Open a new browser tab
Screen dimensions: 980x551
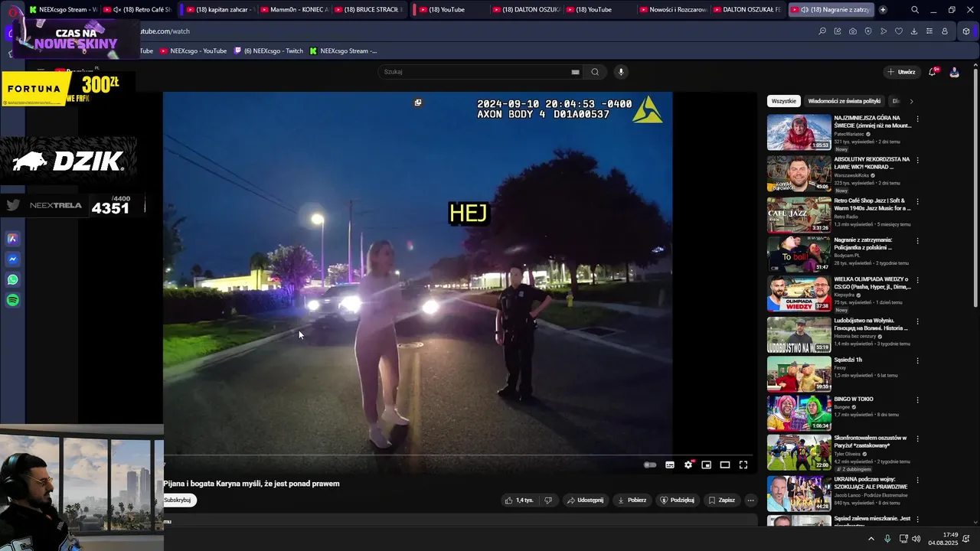pos(883,10)
